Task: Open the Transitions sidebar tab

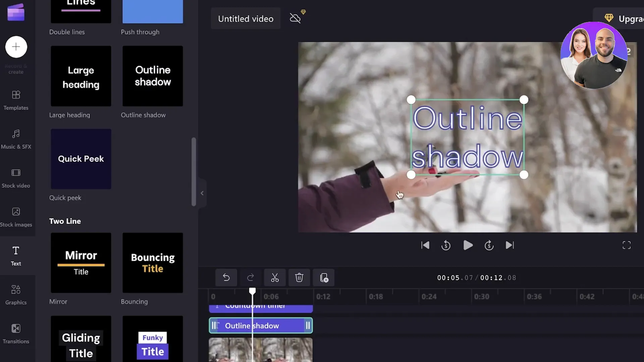Action: click(x=16, y=334)
